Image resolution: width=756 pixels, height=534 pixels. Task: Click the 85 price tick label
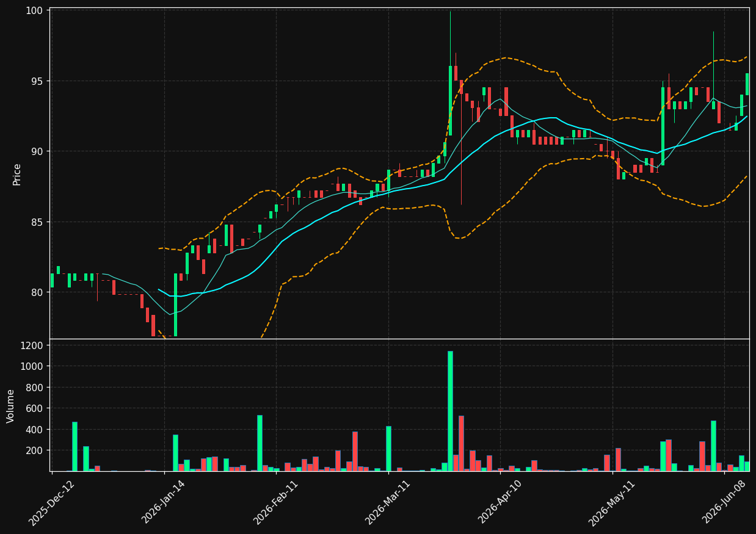coord(37,222)
